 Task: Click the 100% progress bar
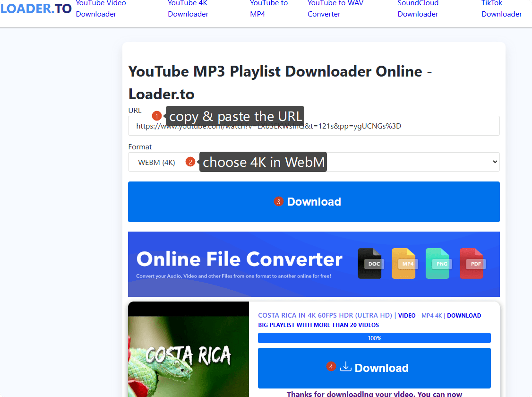point(374,338)
